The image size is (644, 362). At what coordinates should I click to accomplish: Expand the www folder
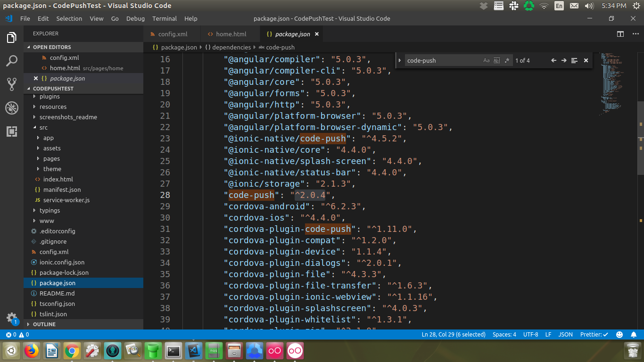point(83,221)
